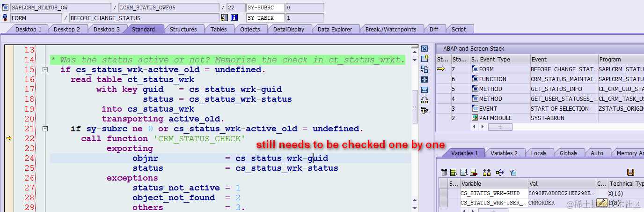Open the Data Explorer tab
This screenshot has width=644, height=212.
(x=335, y=29)
